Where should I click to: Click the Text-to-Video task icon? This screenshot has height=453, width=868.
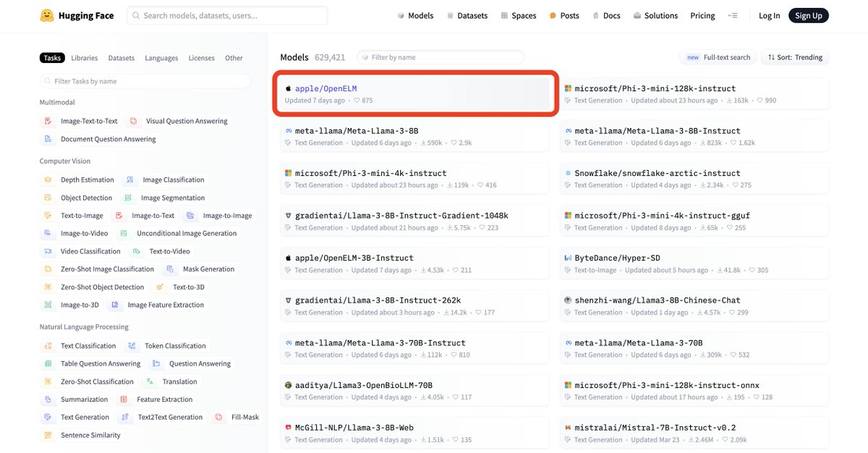click(137, 251)
